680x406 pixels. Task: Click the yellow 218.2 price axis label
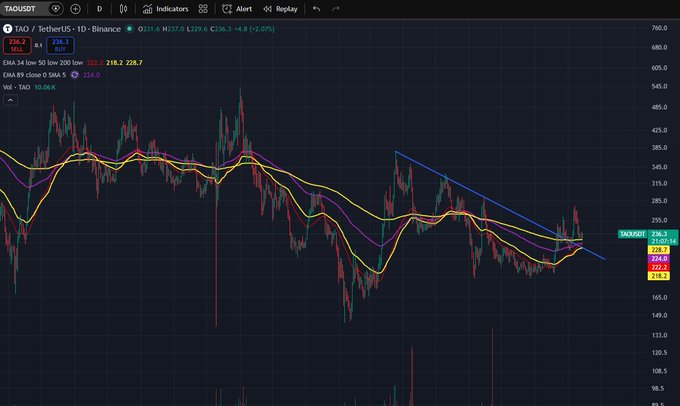(659, 276)
